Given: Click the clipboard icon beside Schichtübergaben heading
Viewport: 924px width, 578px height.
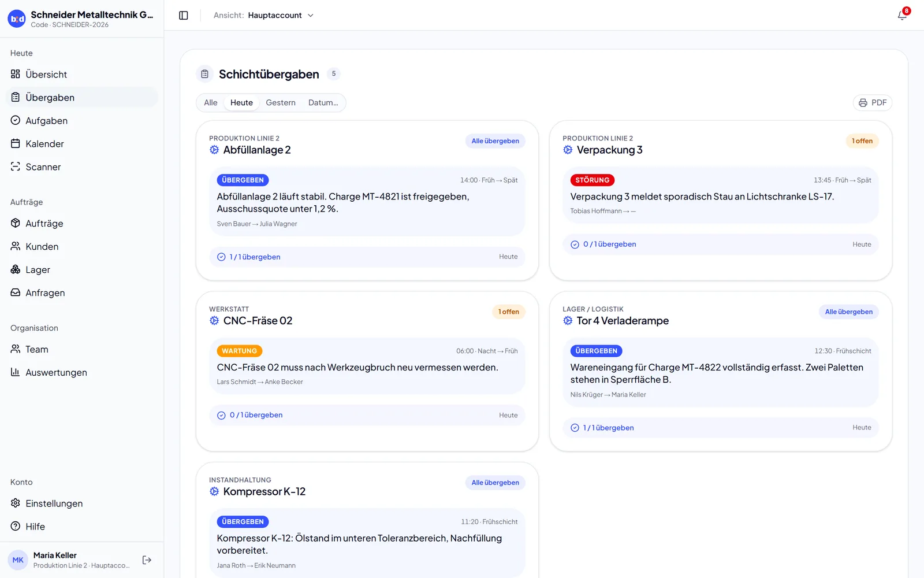Looking at the screenshot, I should 204,74.
